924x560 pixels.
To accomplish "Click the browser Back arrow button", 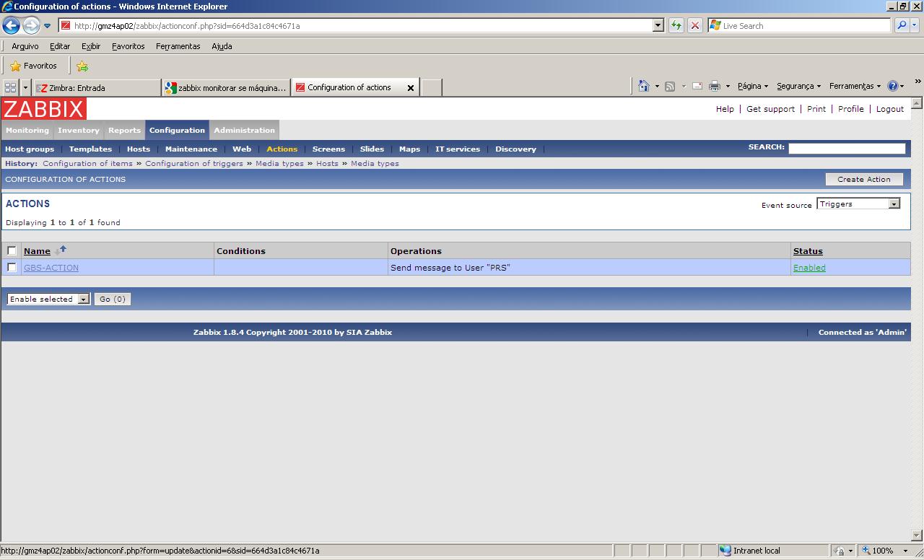I will coord(11,25).
